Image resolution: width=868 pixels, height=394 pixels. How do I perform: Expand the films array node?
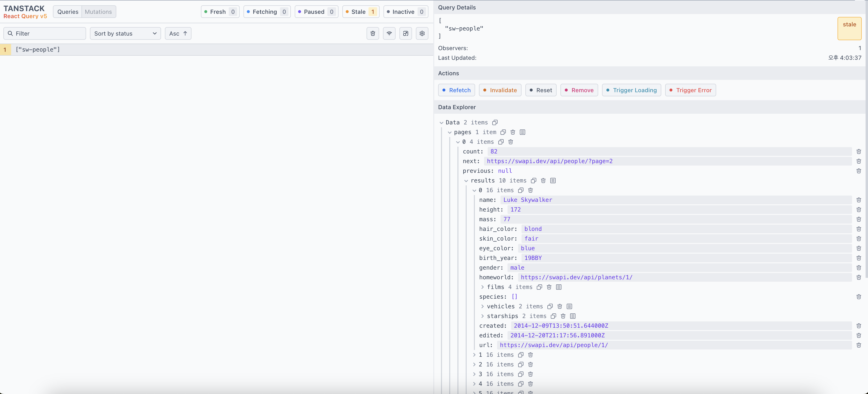pos(483,287)
